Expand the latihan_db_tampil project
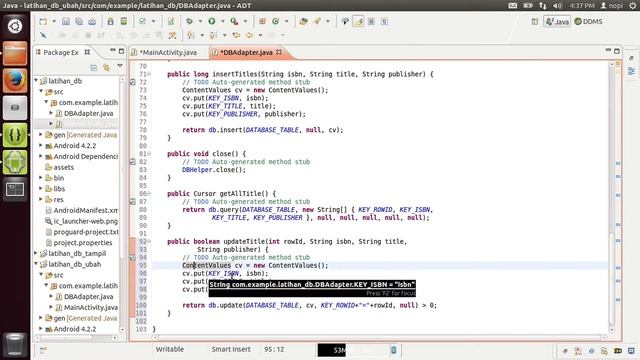Viewport: 640px width, 360px height. tap(36, 253)
